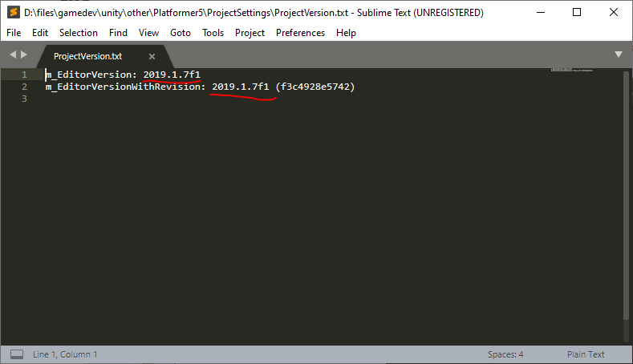Click the vertical scrollbar
Viewport: 633px width, 364px height.
pyautogui.click(x=626, y=196)
